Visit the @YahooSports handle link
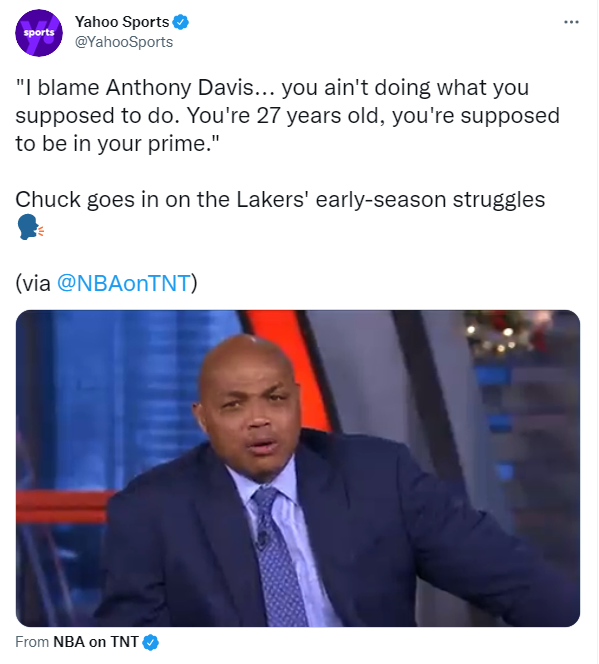This screenshot has height=664, width=599. 124,42
